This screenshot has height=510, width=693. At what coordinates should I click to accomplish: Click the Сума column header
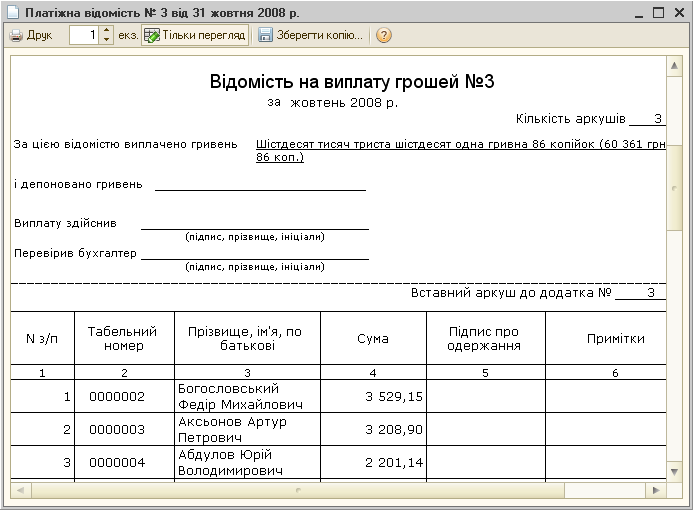click(373, 339)
